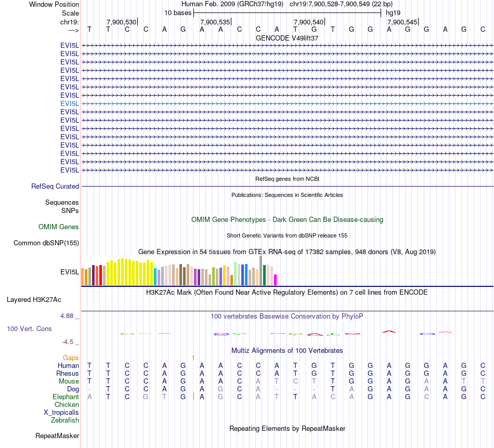Click the Sequences track label
Screen dimensions: 494x448
[62, 203]
